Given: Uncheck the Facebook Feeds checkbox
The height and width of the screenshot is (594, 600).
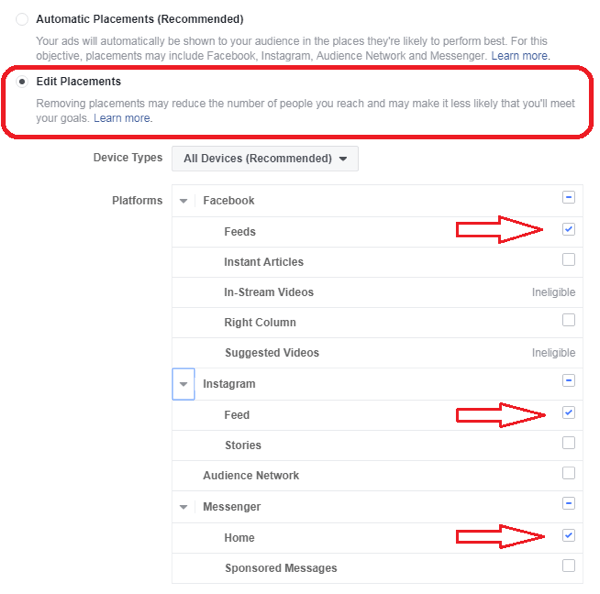Looking at the screenshot, I should click(568, 229).
